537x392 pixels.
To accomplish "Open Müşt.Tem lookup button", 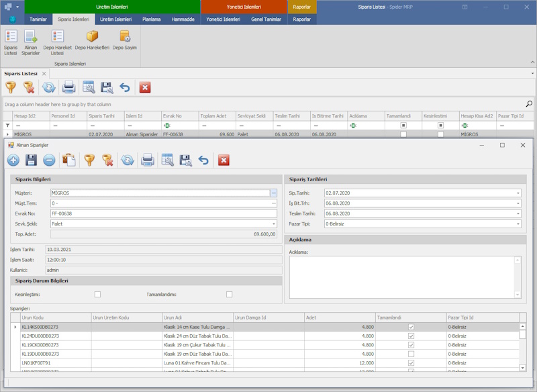I will click(273, 203).
